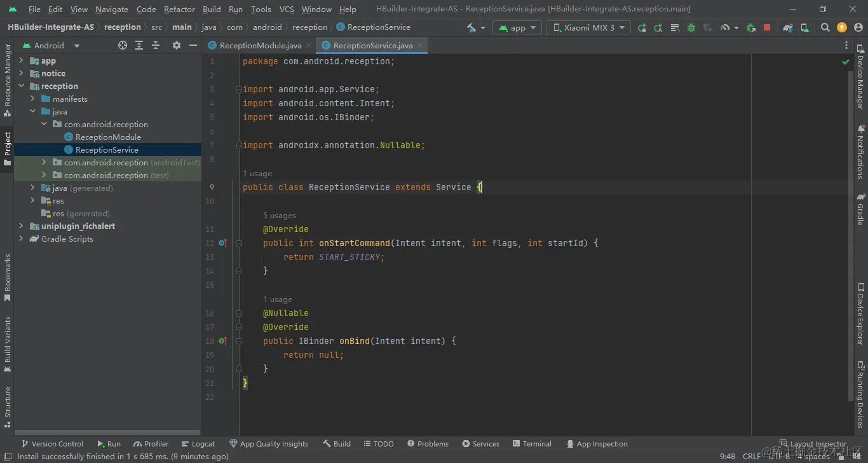Open the Refactor menu

coord(179,9)
